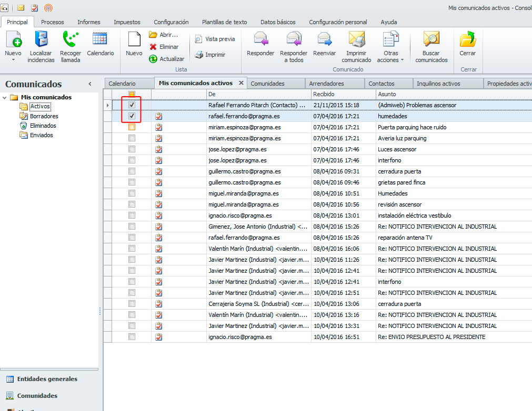Sort by the Asunto column header

pyautogui.click(x=454, y=94)
